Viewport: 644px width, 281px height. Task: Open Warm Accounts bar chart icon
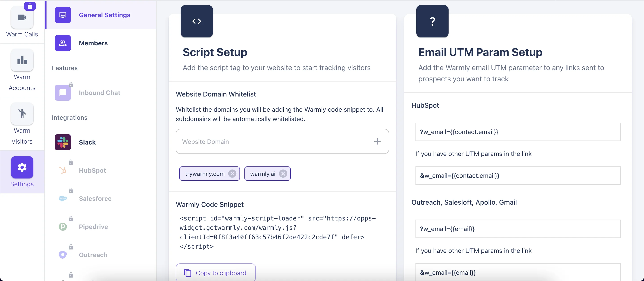tap(22, 60)
